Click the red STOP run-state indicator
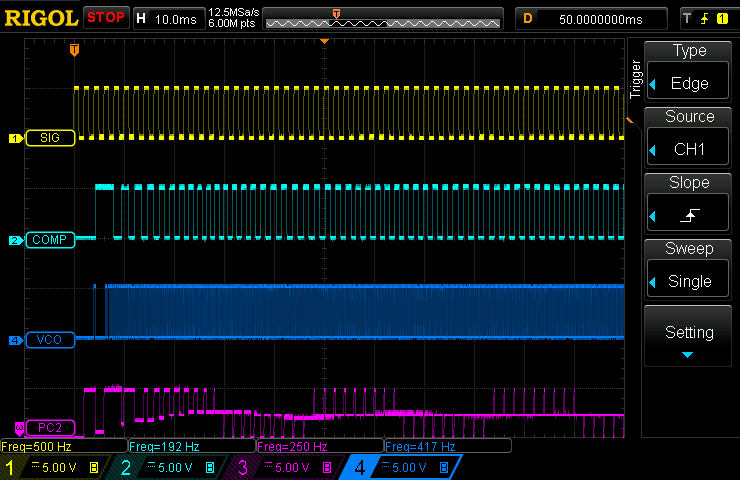 click(105, 17)
